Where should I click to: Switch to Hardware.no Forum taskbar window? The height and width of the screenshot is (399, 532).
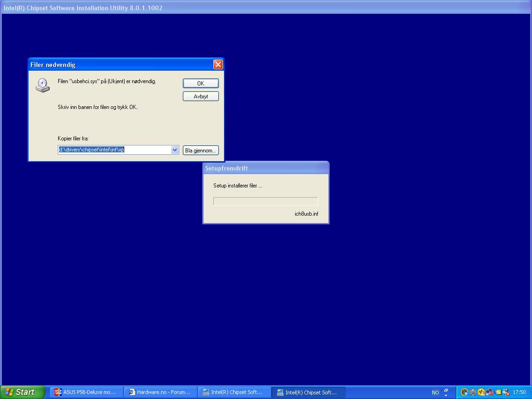pyautogui.click(x=160, y=392)
